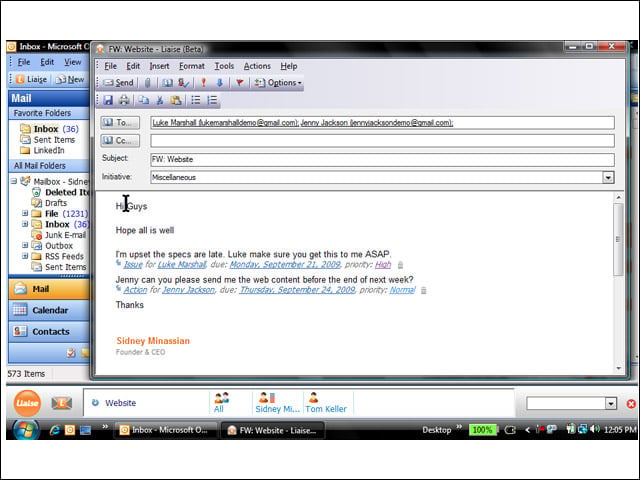Expand the Inbox folder in All Mail Folders
Viewport: 640px width, 480px height.
point(25,224)
